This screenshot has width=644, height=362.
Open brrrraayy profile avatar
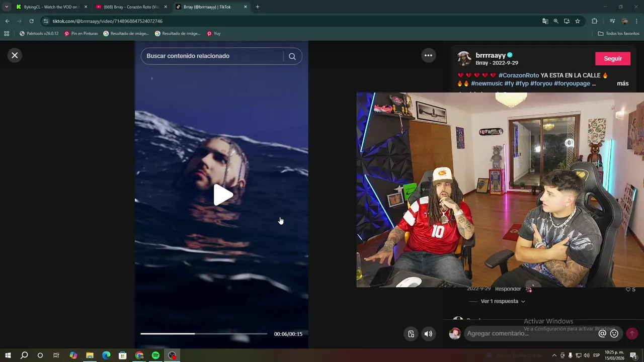(464, 58)
